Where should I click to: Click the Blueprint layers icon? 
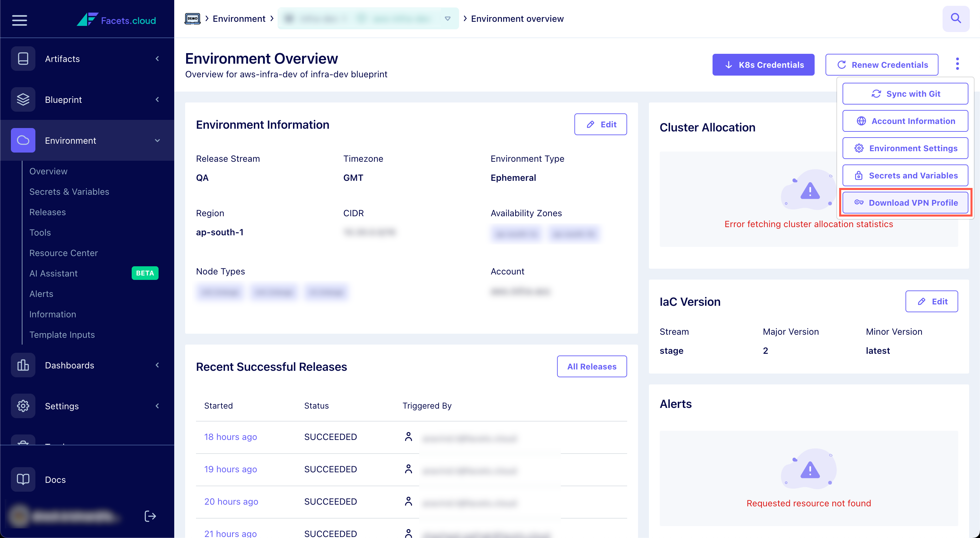tap(23, 99)
